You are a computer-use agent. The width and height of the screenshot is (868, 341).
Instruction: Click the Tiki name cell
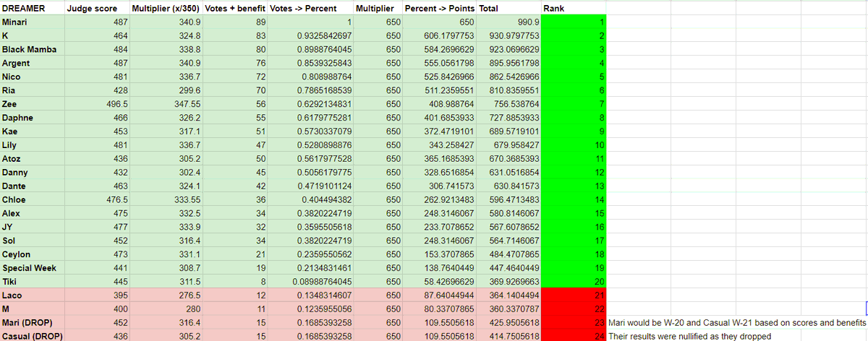pyautogui.click(x=33, y=283)
